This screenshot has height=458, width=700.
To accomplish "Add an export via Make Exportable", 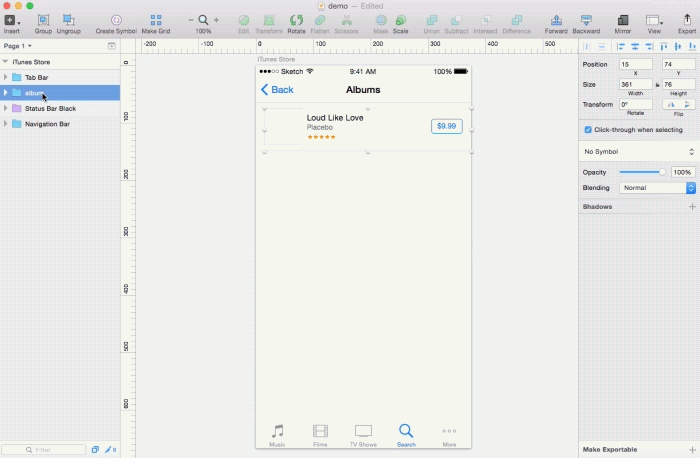I will 692,450.
